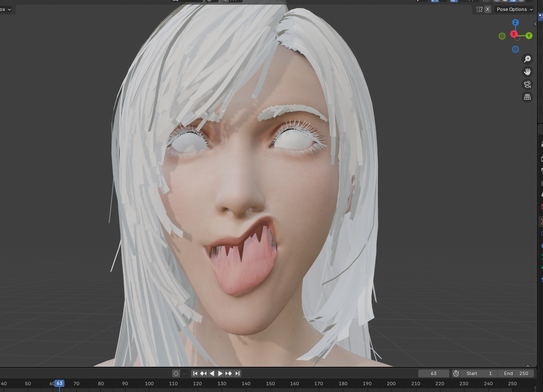Click the pan view hand icon
This screenshot has width=543, height=392.
tap(527, 72)
